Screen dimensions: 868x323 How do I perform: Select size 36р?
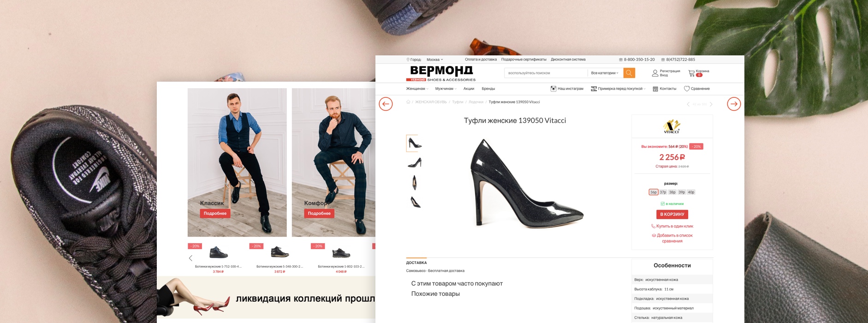(654, 192)
